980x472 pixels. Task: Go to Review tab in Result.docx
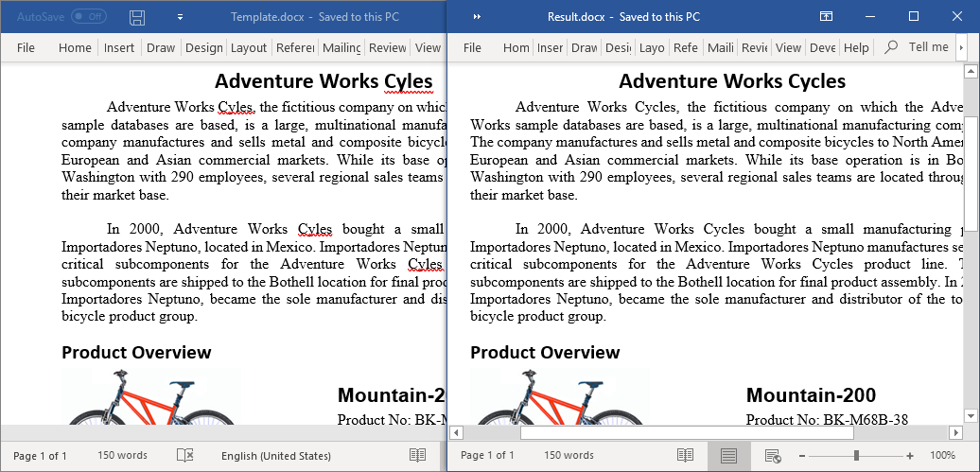point(754,47)
